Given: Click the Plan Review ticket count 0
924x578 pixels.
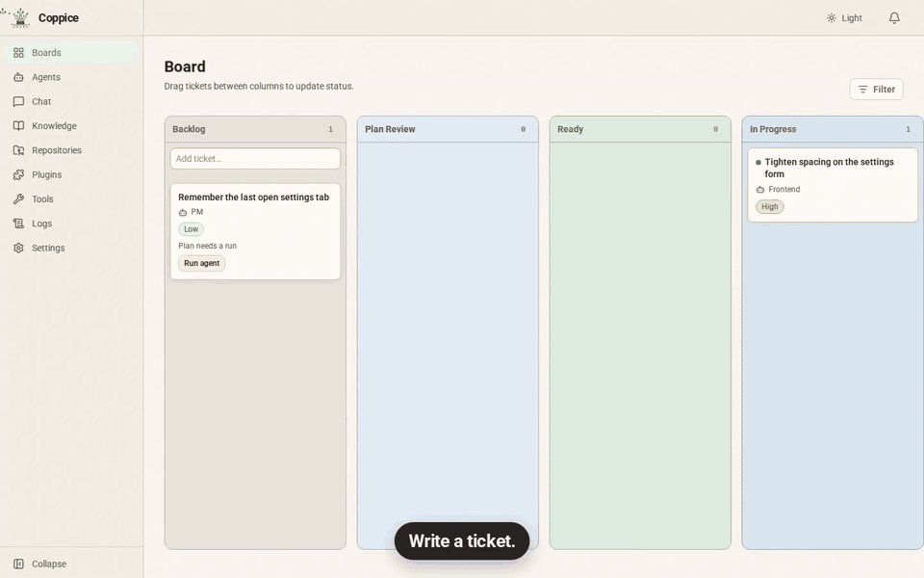Looking at the screenshot, I should tap(524, 129).
